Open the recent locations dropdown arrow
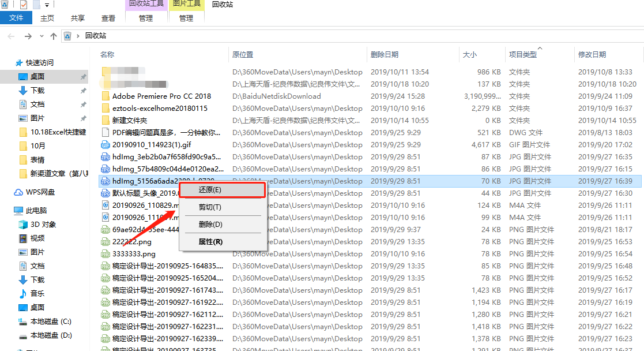This screenshot has height=351, width=644. (42, 36)
